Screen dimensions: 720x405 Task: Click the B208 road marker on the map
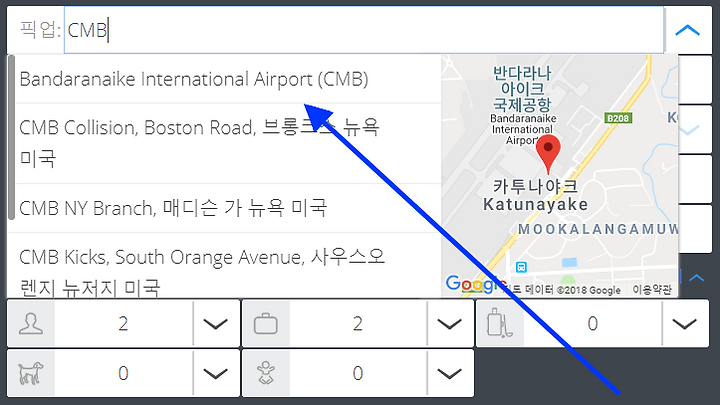tap(618, 118)
